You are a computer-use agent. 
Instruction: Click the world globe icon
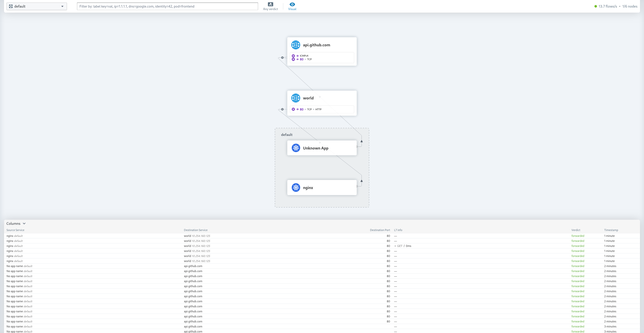[296, 98]
